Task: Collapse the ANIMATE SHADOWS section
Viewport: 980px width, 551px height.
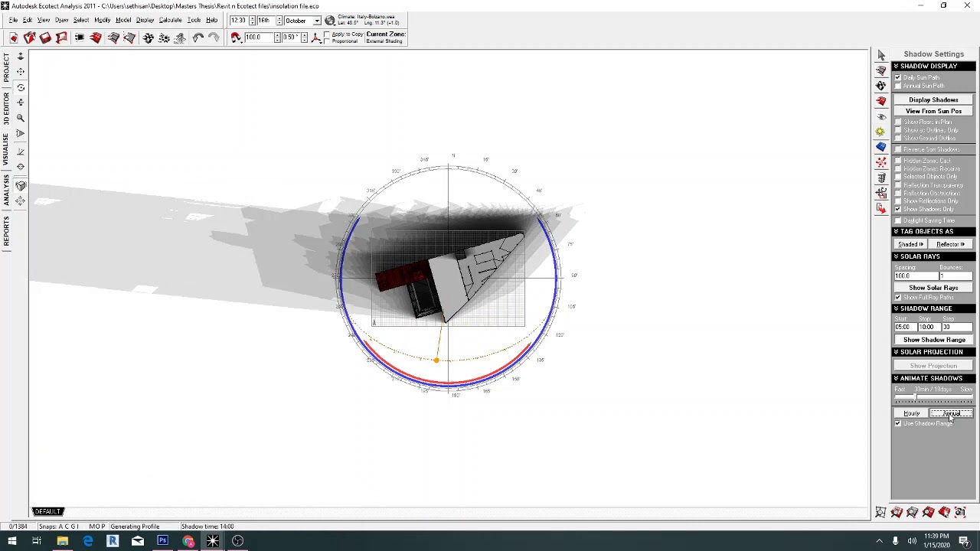Action: [x=933, y=378]
